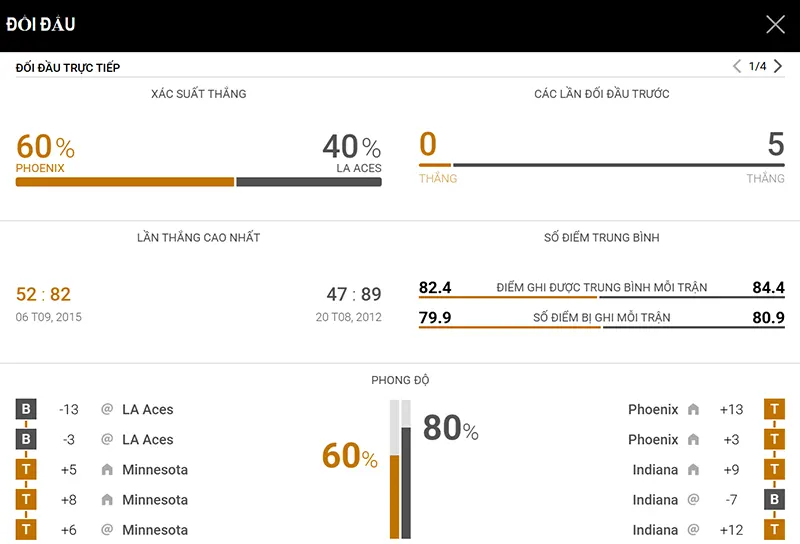Click the away @ icon beside Indiana -7
The width and height of the screenshot is (800, 544).
coord(693,500)
